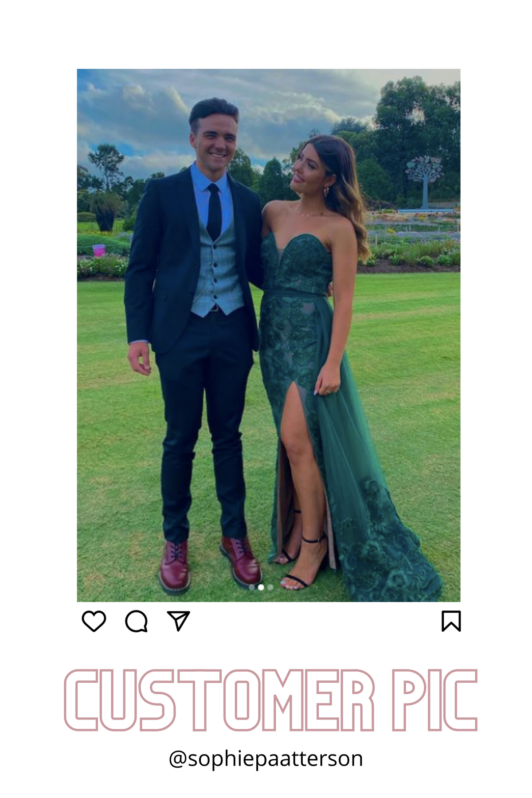The width and height of the screenshot is (532, 798).
Task: Select the highlighted middle carousel dot
Action: coord(261,587)
